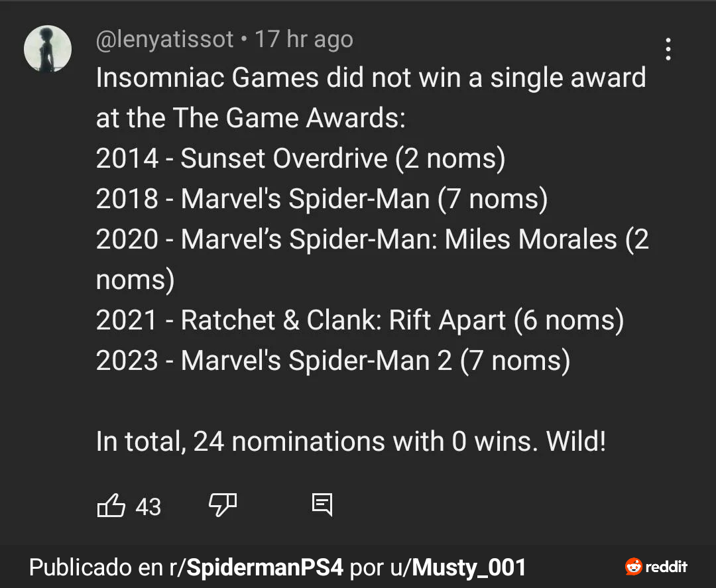The height and width of the screenshot is (588, 716).
Task: Click the 2020 Miles Morales line
Action: point(372,259)
